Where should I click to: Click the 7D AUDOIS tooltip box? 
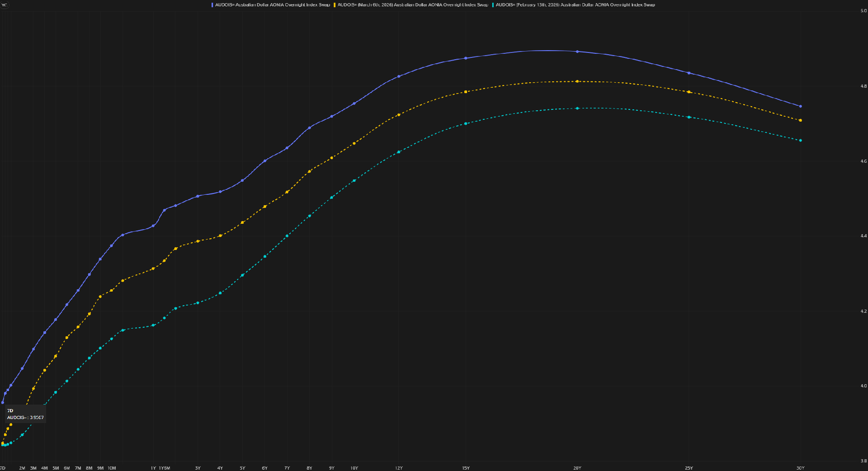[25, 414]
